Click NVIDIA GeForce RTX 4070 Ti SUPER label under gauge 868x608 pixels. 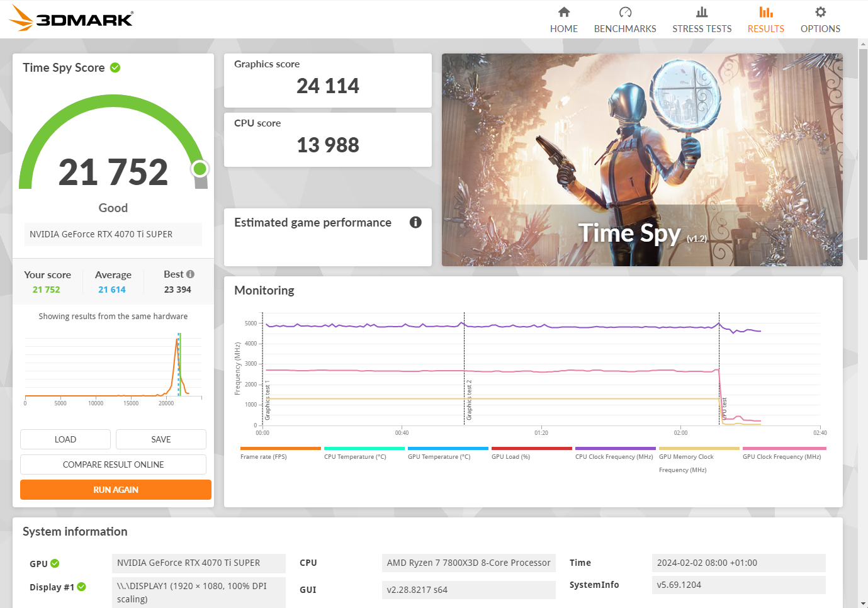click(113, 234)
